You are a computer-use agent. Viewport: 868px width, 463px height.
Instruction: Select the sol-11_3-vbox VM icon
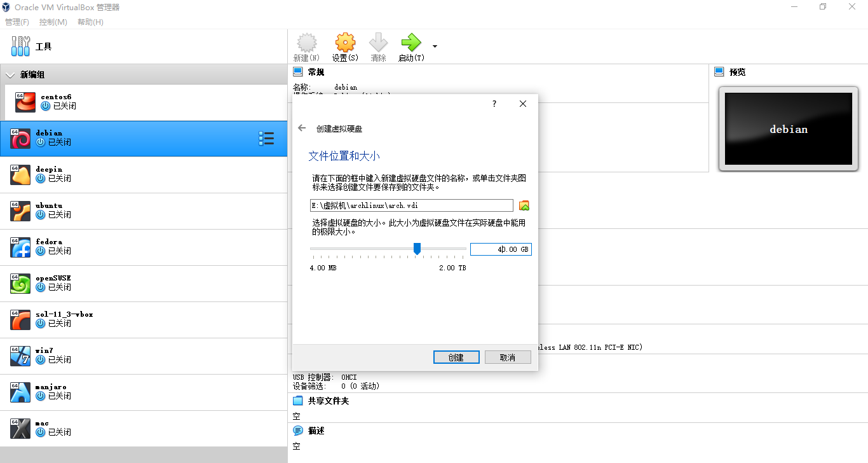click(20, 319)
